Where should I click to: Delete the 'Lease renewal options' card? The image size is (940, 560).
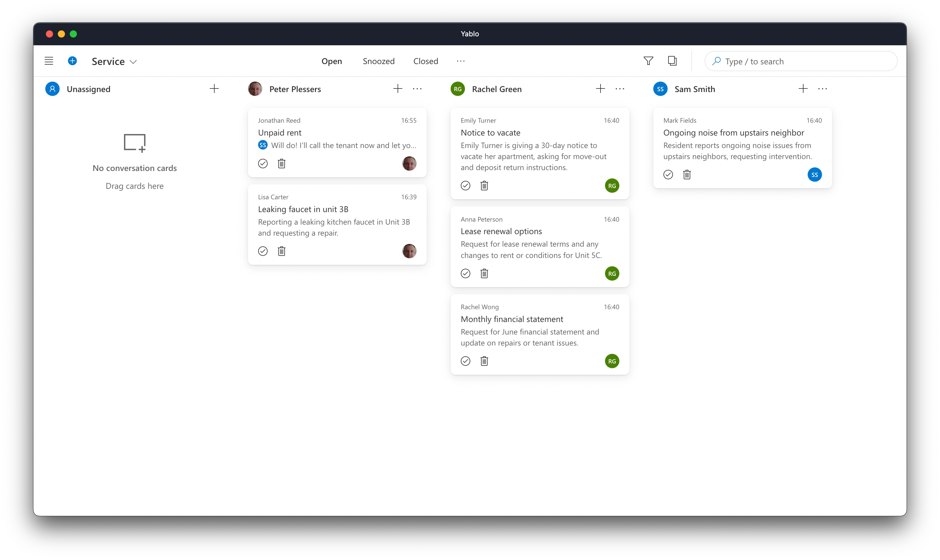(484, 273)
